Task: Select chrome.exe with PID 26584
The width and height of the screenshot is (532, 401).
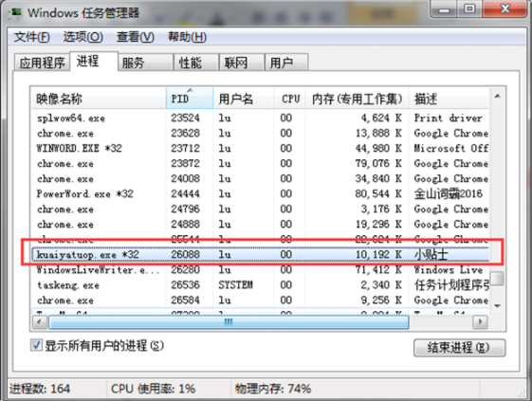Action: [260, 301]
